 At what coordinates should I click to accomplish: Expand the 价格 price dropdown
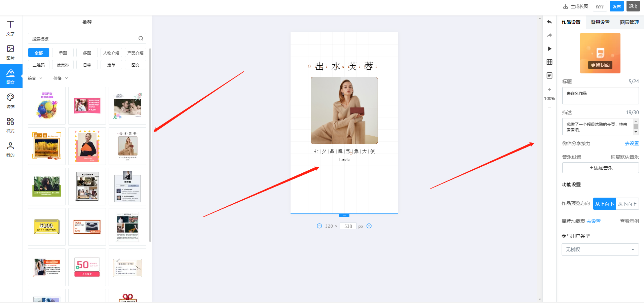coord(61,78)
